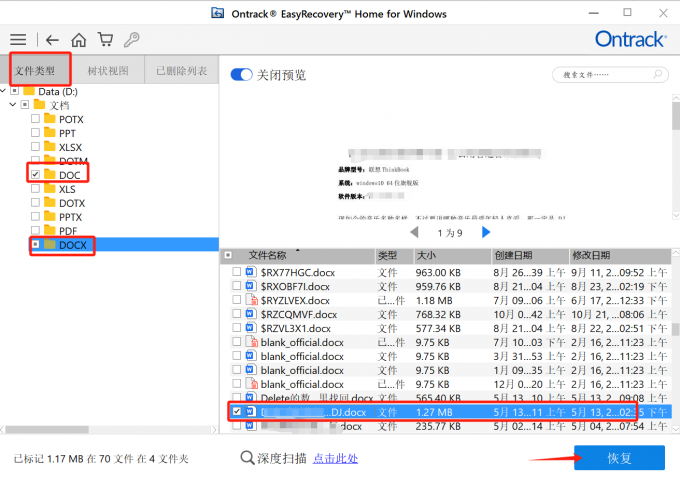Sort by 类型 column header
Screen dimensions: 680x480
pyautogui.click(x=387, y=255)
